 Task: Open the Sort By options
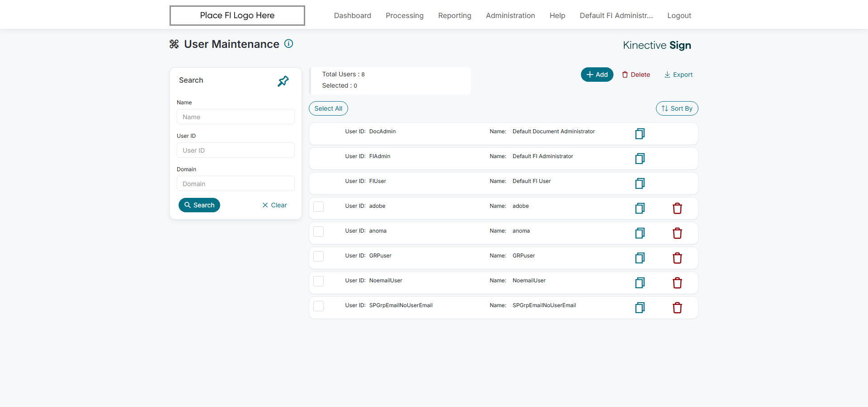[677, 108]
